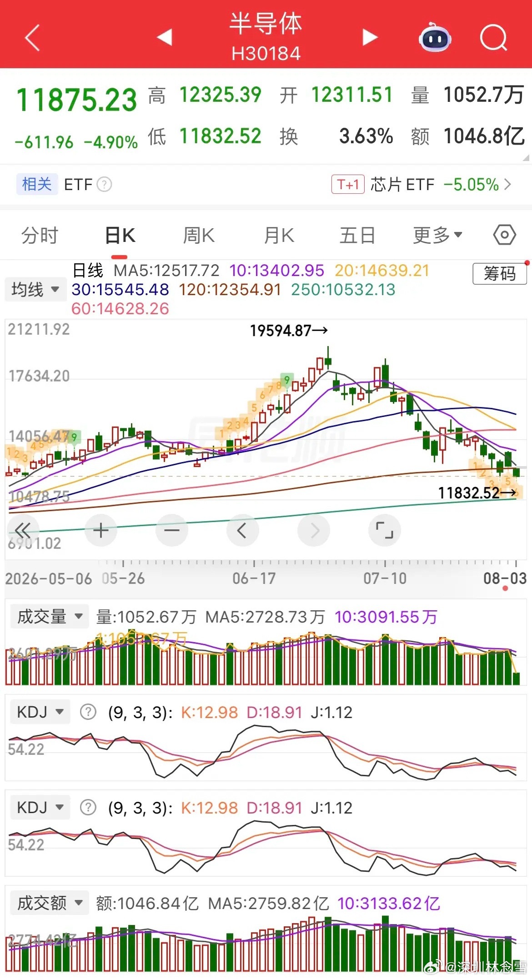Switch to 月K tab
The image size is (532, 980).
point(279,236)
